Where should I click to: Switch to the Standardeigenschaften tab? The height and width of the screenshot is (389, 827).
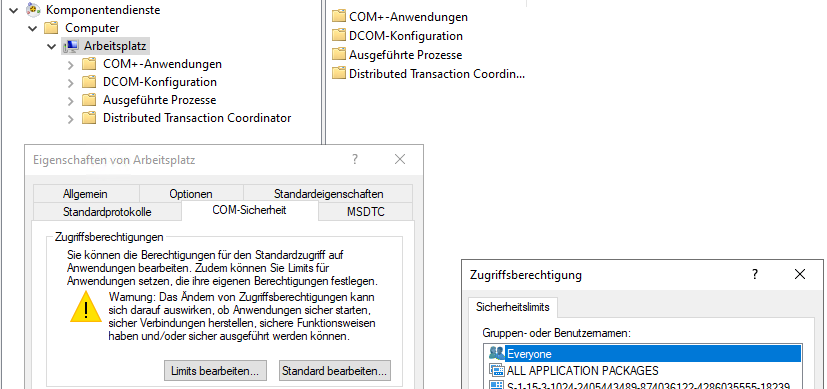328,193
